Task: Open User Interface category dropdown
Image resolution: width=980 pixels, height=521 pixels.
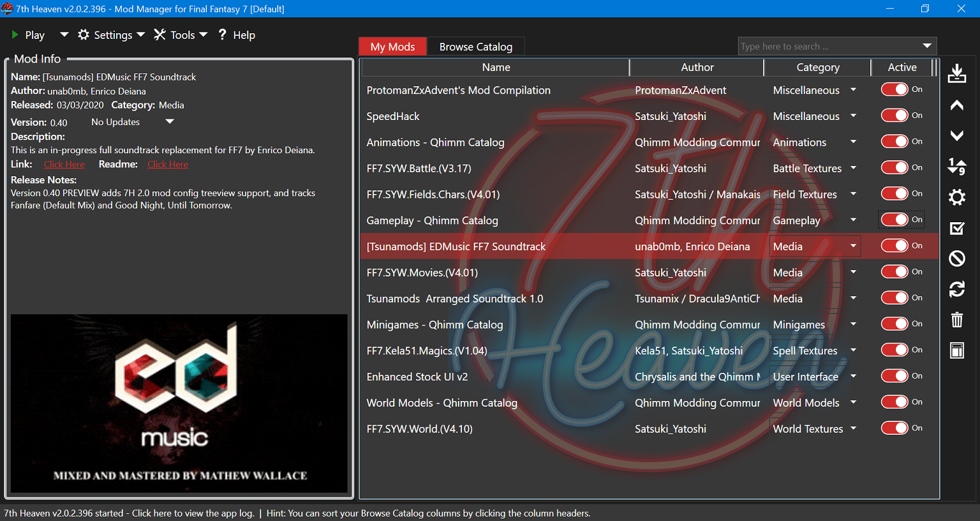Action: click(853, 376)
